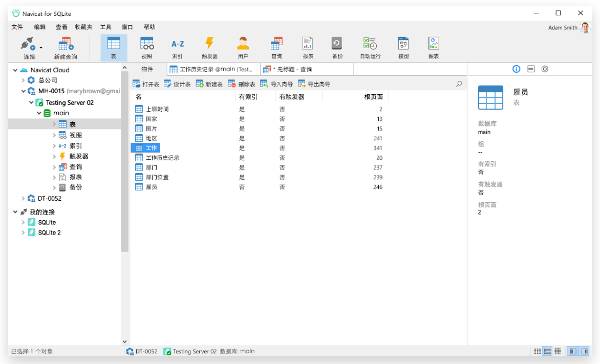Click the Adam Smith account avatar
This screenshot has height=364, width=600.
(x=585, y=28)
